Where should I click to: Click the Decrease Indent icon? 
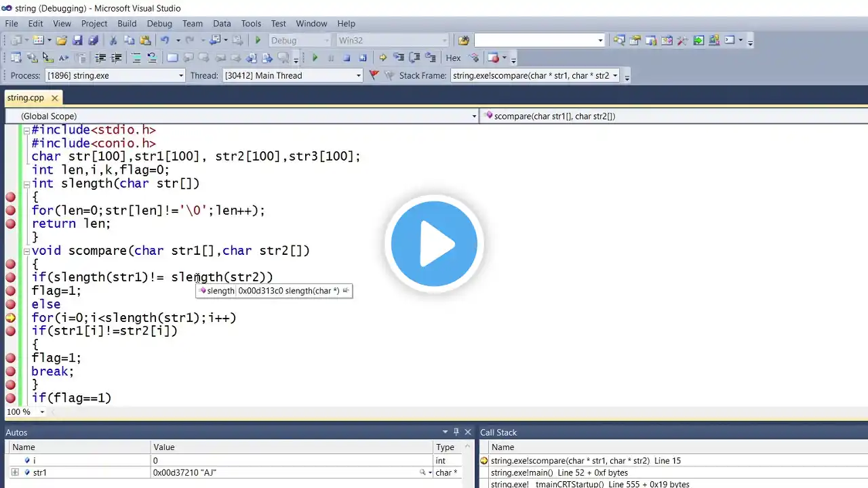pos(100,58)
